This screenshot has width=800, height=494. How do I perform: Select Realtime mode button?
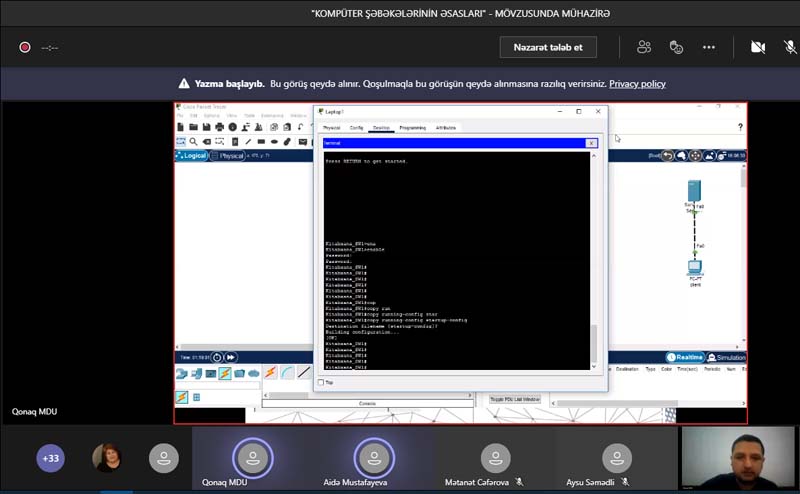[x=685, y=357]
